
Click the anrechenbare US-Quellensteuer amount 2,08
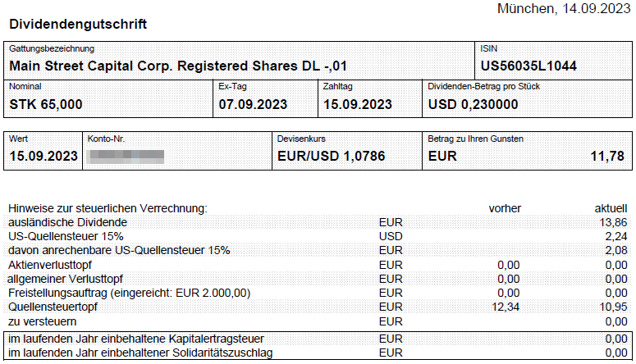pyautogui.click(x=615, y=250)
